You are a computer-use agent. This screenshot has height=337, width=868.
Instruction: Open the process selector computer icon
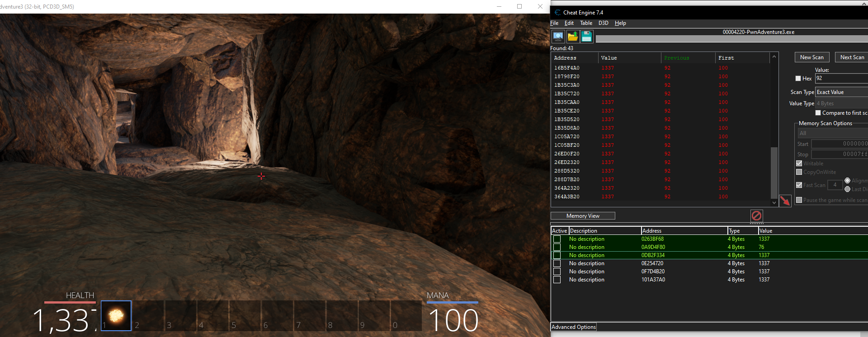(558, 37)
